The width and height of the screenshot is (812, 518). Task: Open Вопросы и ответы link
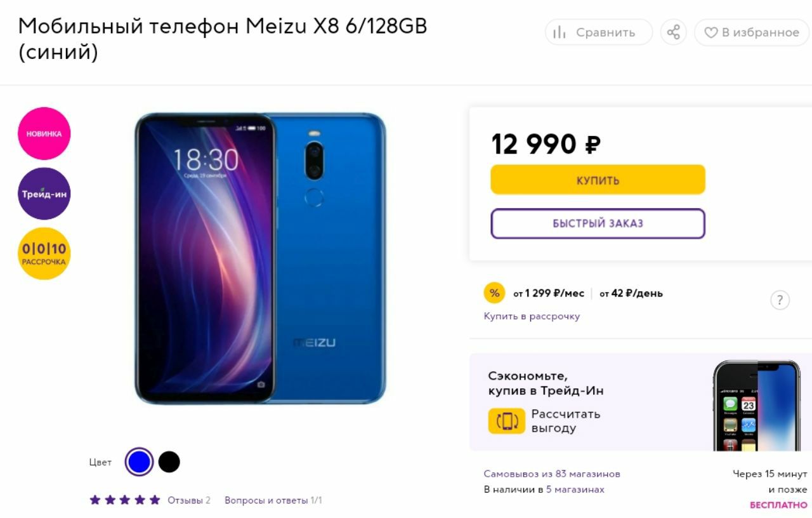273,500
